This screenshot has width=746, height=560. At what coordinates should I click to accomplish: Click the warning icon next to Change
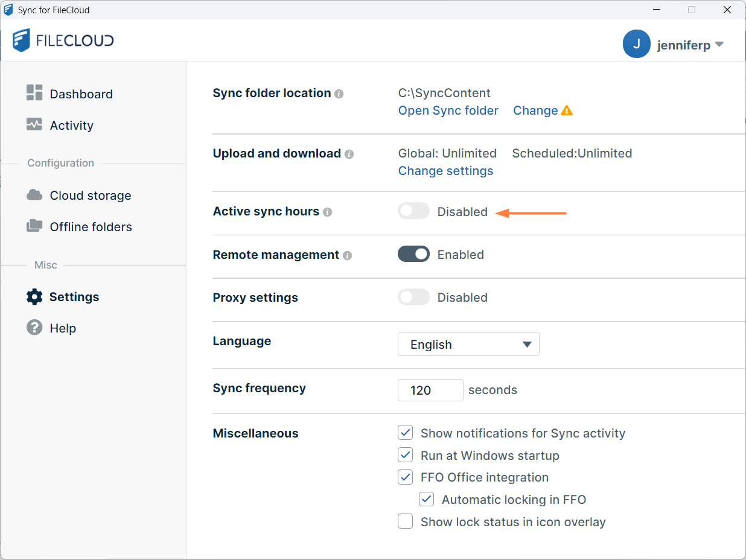click(x=566, y=110)
